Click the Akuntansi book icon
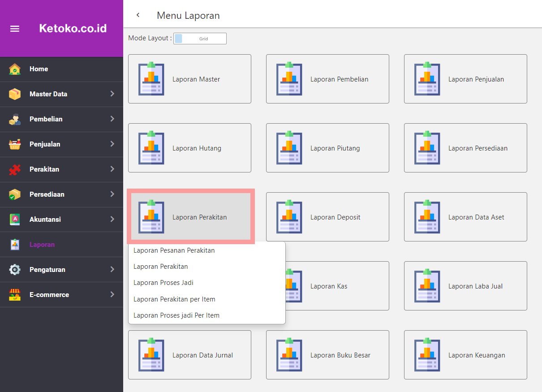542x392 pixels. pos(15,220)
